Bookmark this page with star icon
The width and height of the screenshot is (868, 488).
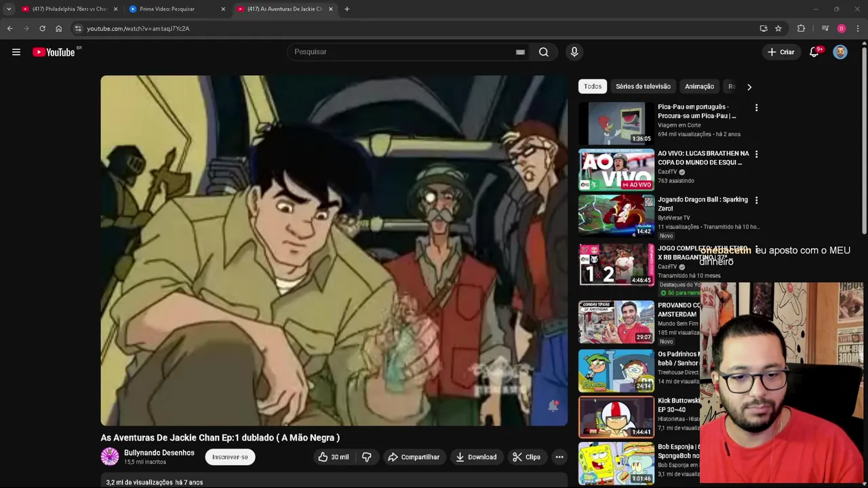[778, 28]
